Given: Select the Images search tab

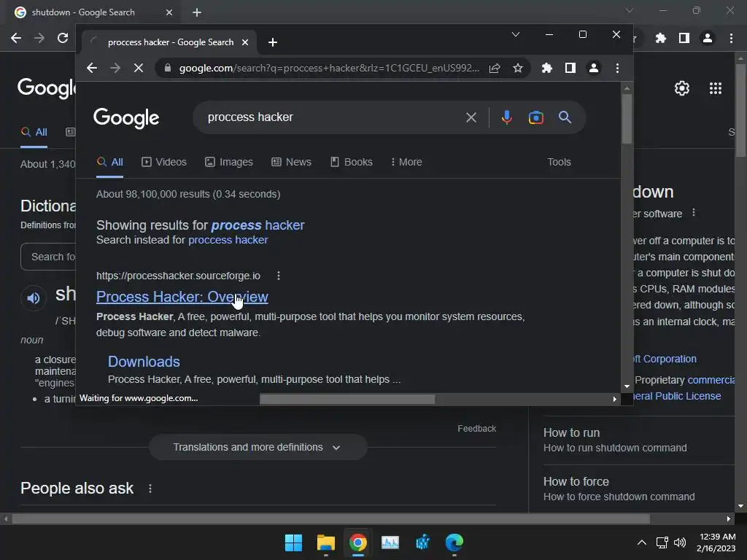Looking at the screenshot, I should (x=229, y=162).
